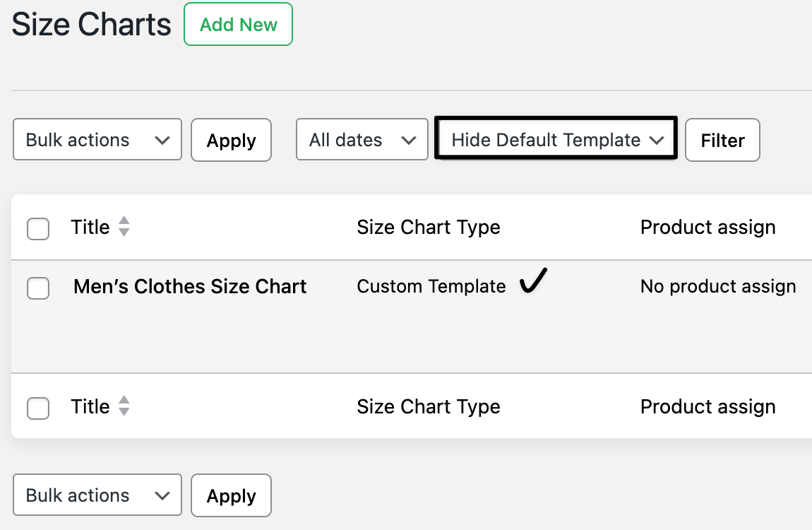Check the Men's Clothes Size Chart checkbox
Viewport: 812px width, 530px height.
coord(38,288)
